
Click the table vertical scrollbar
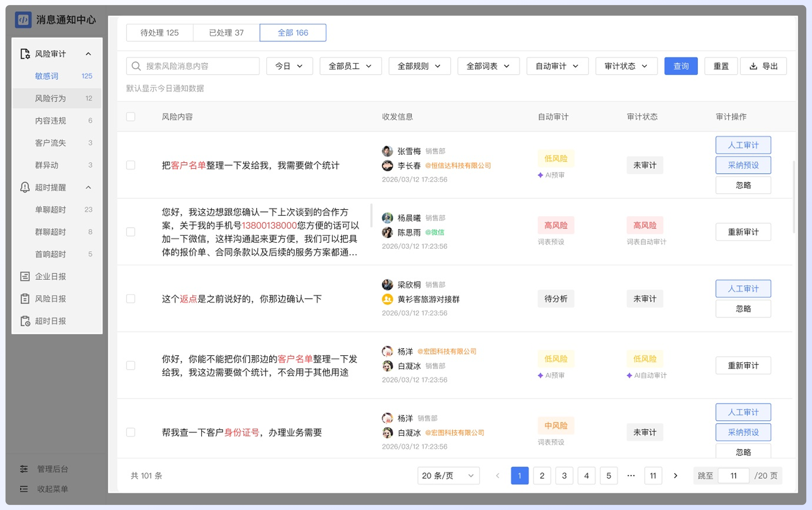[793, 197]
